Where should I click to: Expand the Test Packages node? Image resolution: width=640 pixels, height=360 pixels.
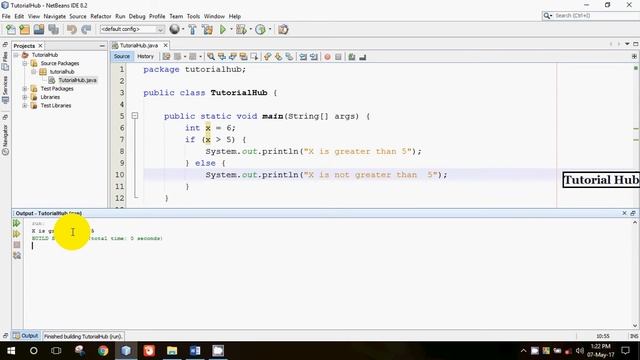point(25,89)
